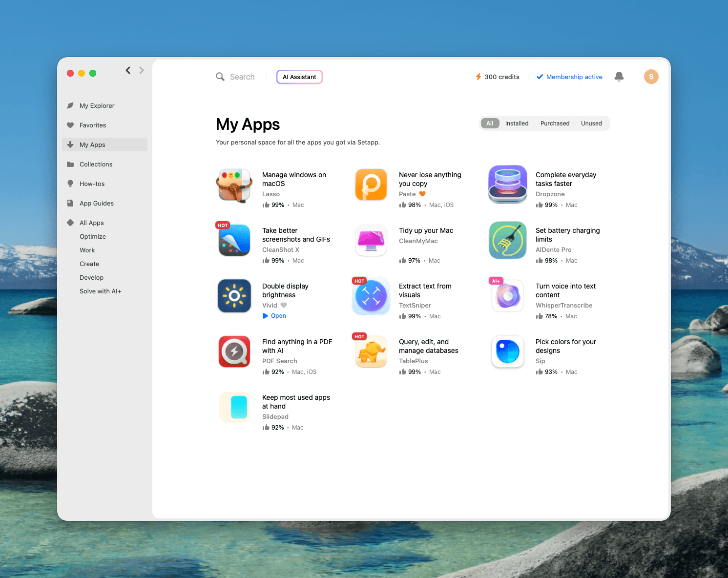This screenshot has height=578, width=728.
Task: Open the Lasso app icon
Action: [234, 185]
